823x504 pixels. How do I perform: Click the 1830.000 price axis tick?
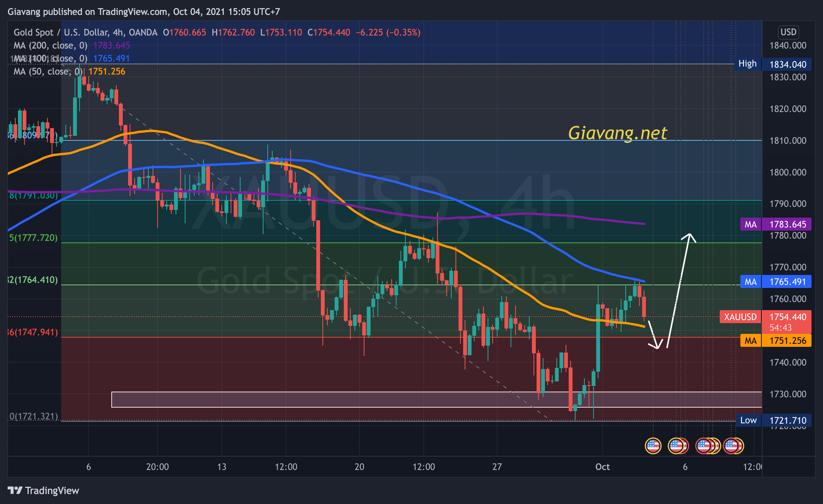click(x=788, y=77)
